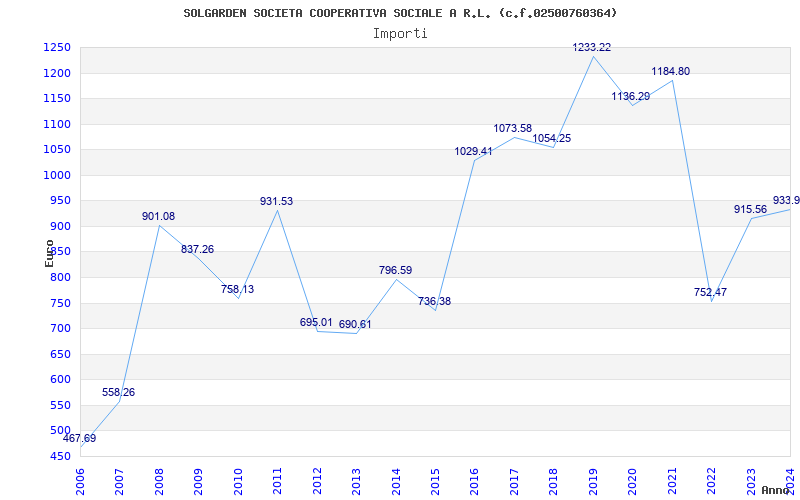Click the 700 Euro axis value

coord(60,329)
